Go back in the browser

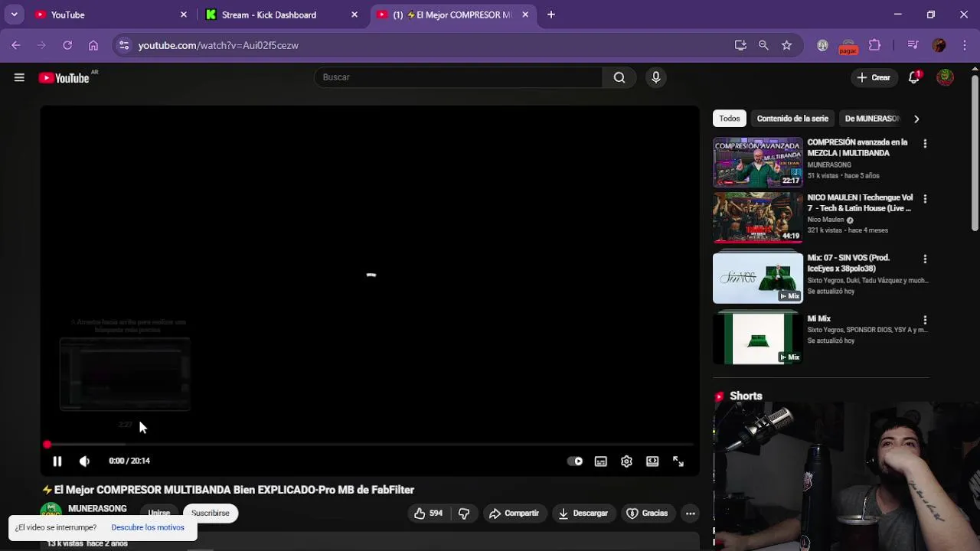[16, 45]
